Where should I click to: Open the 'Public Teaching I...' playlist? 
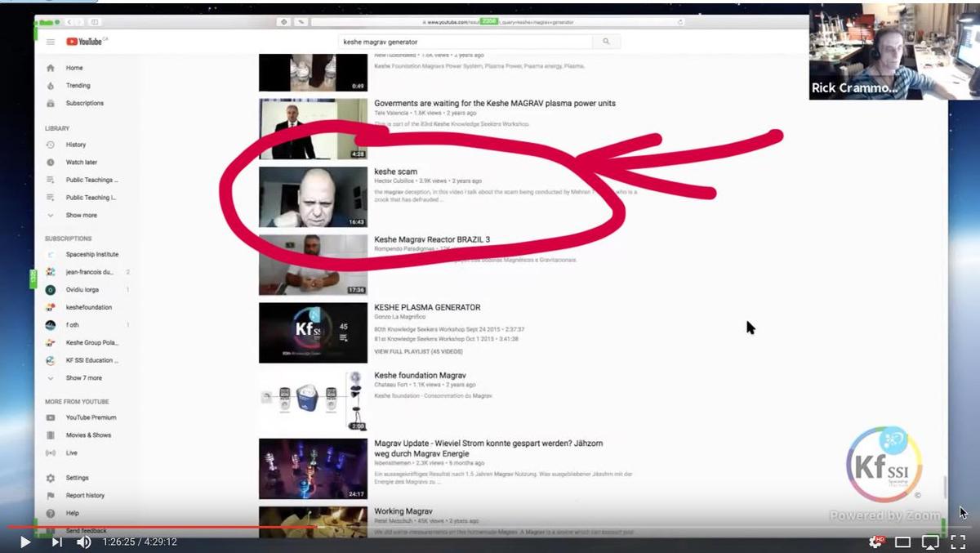point(91,198)
